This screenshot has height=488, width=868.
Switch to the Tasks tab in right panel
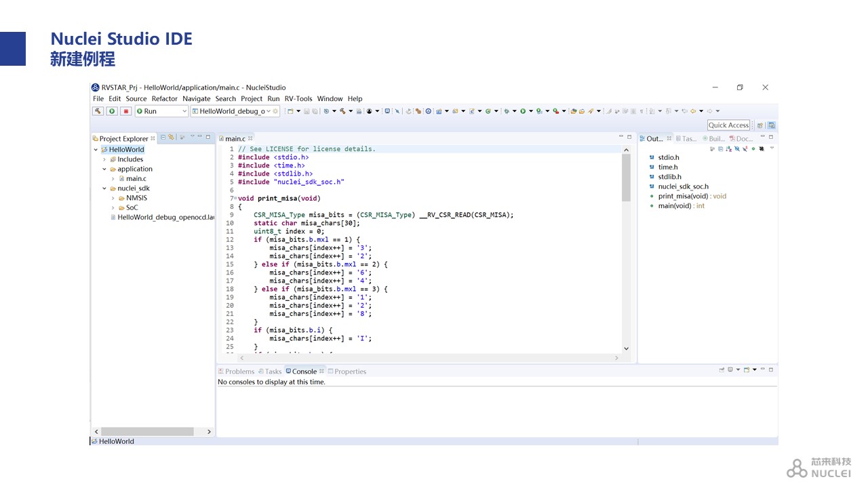686,138
